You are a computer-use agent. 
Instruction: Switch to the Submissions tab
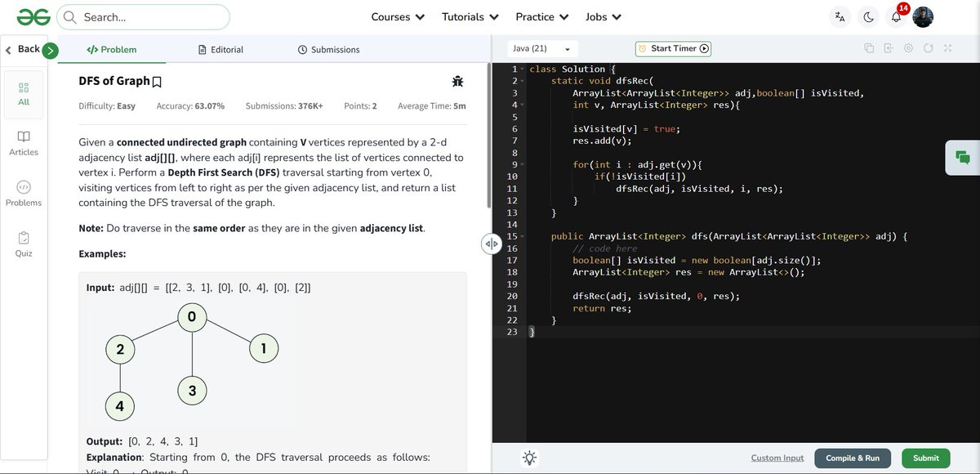329,49
